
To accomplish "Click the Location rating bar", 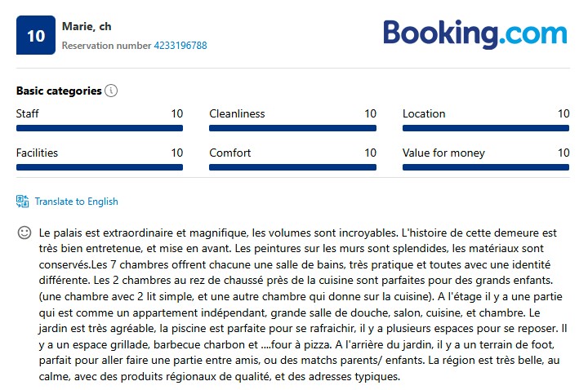I will [486, 128].
